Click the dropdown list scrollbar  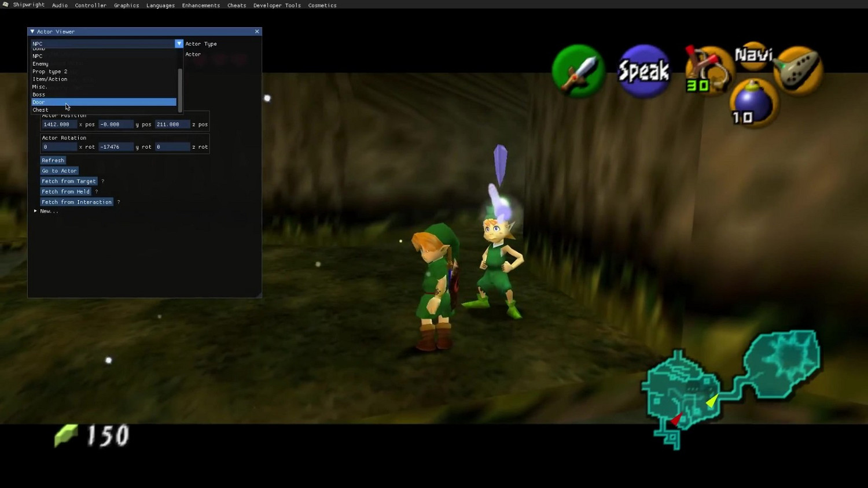point(180,90)
